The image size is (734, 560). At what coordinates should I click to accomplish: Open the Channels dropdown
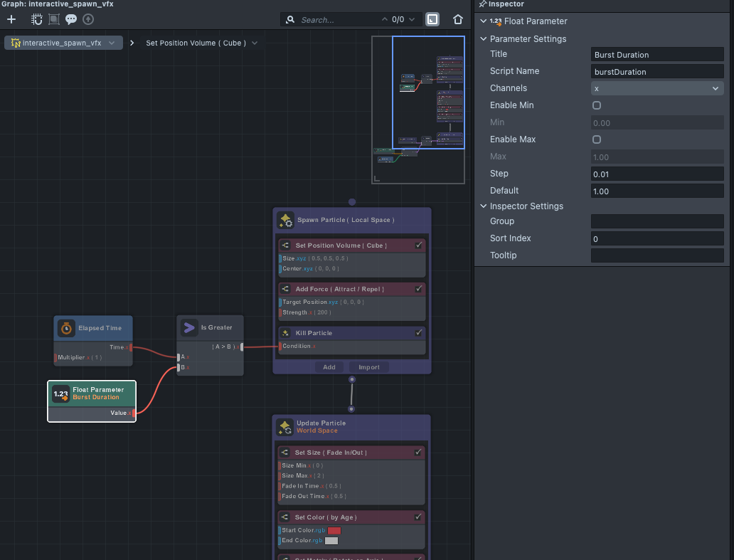(656, 88)
